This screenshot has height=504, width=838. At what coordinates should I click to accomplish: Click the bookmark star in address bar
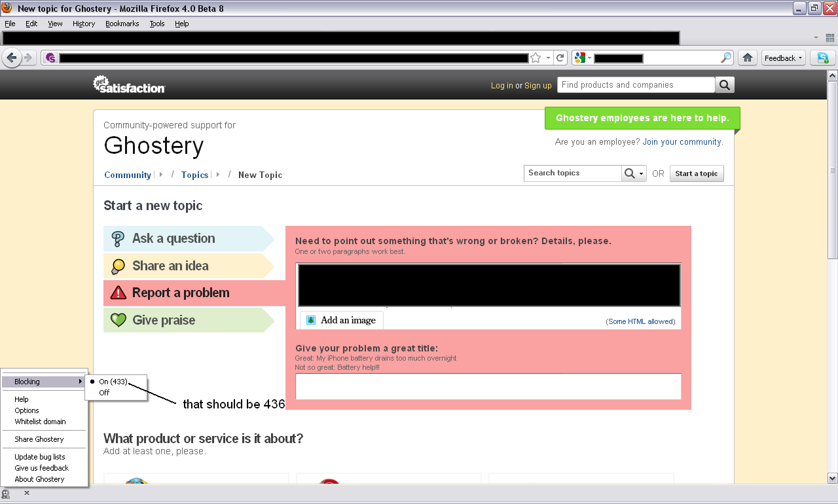[x=536, y=58]
